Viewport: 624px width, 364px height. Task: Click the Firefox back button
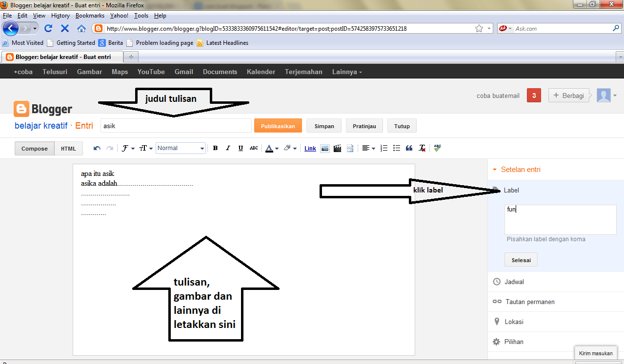[x=11, y=28]
